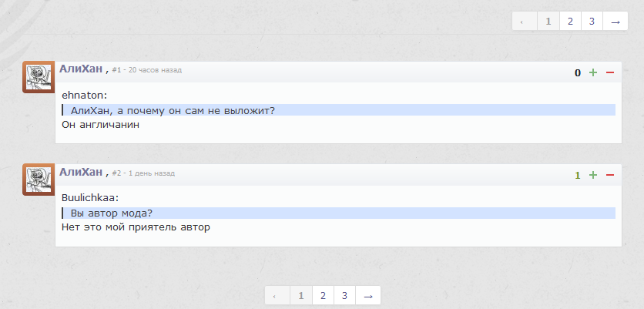Select page 1 in top pagination
The height and width of the screenshot is (309, 644).
click(548, 22)
